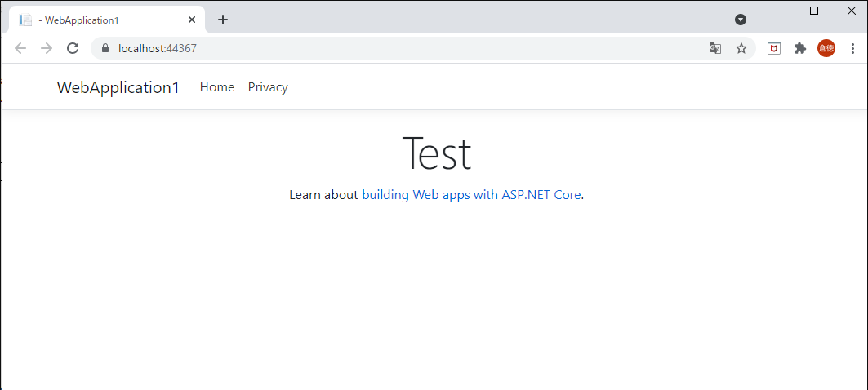Open the Google Translate page icon

(x=715, y=48)
